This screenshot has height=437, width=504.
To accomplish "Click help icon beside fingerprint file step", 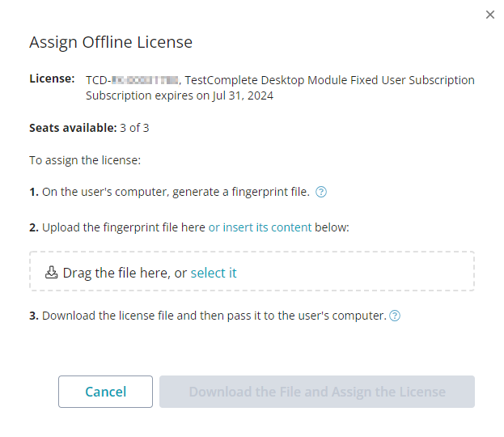I will 321,192.
